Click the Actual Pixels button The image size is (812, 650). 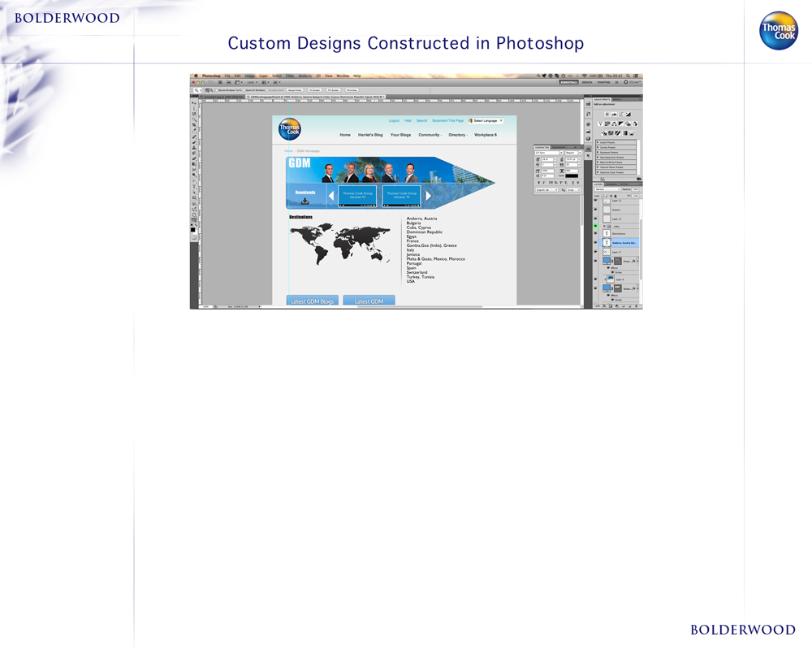295,90
